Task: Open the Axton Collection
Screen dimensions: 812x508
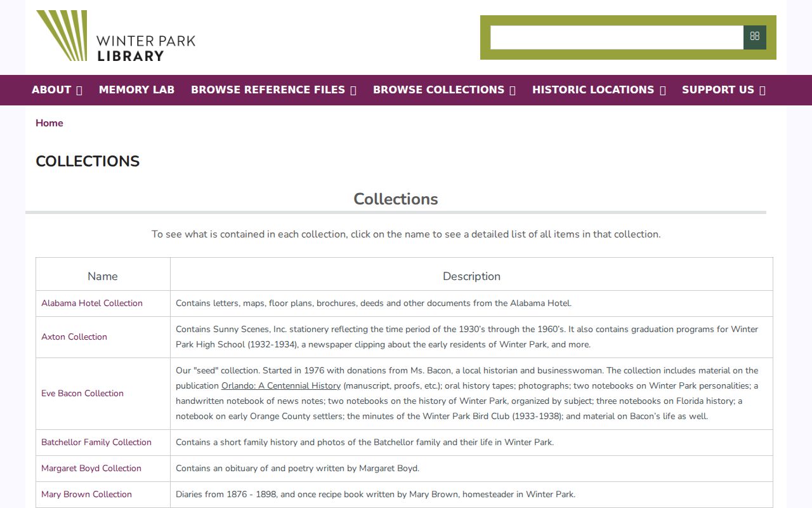Action: [x=74, y=337]
